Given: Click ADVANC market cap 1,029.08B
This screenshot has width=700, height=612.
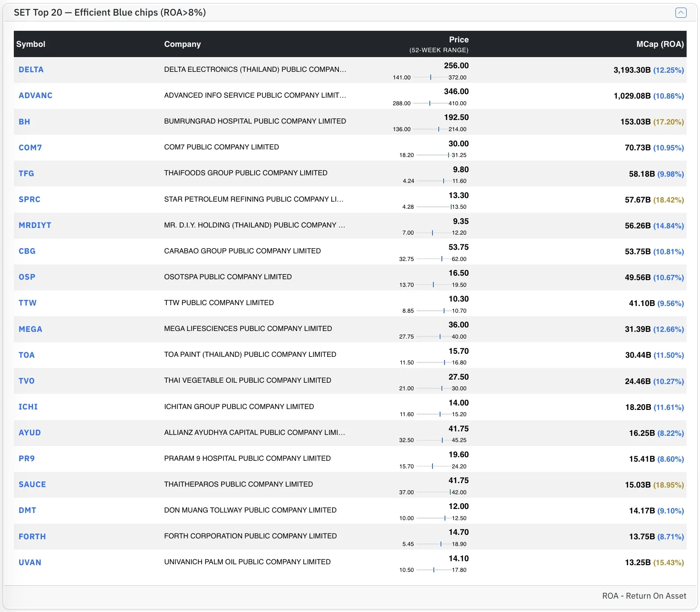Looking at the screenshot, I should click(632, 96).
